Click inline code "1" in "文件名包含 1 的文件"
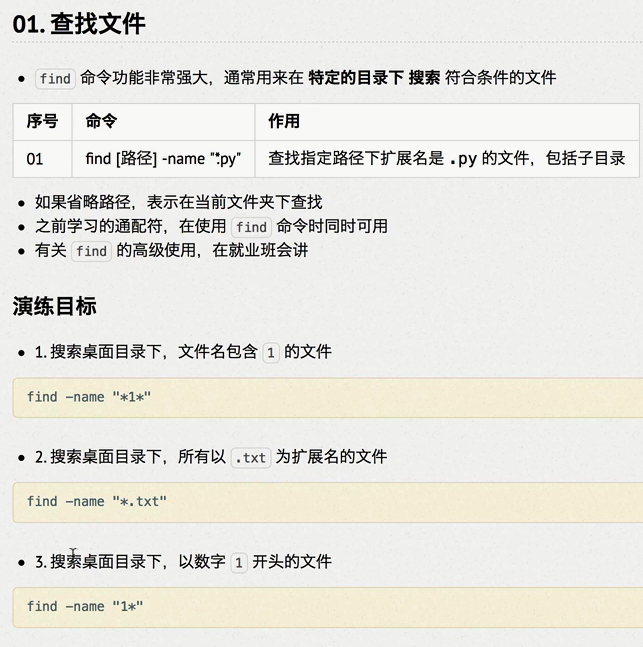 [271, 353]
